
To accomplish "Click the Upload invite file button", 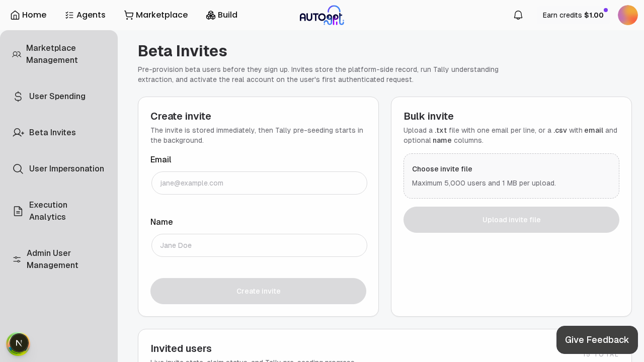I will (511, 220).
